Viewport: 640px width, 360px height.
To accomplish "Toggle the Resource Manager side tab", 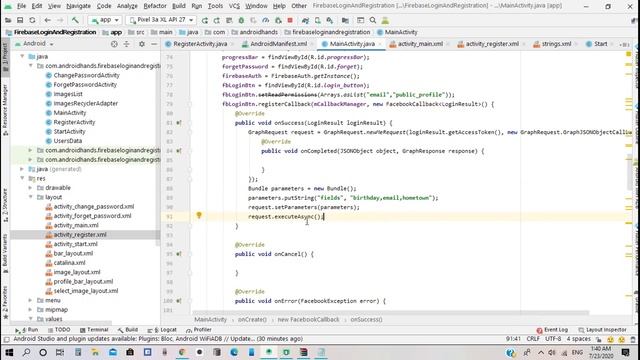I will [5, 110].
